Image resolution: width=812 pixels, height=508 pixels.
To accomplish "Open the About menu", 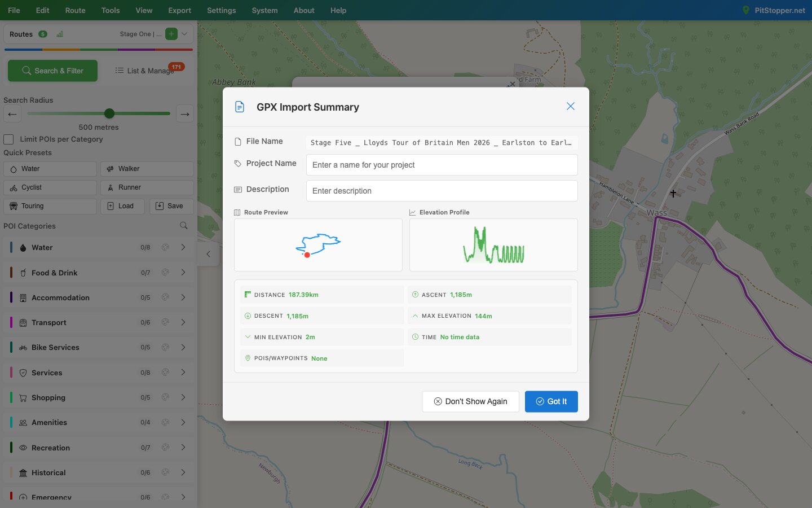I will (304, 10).
